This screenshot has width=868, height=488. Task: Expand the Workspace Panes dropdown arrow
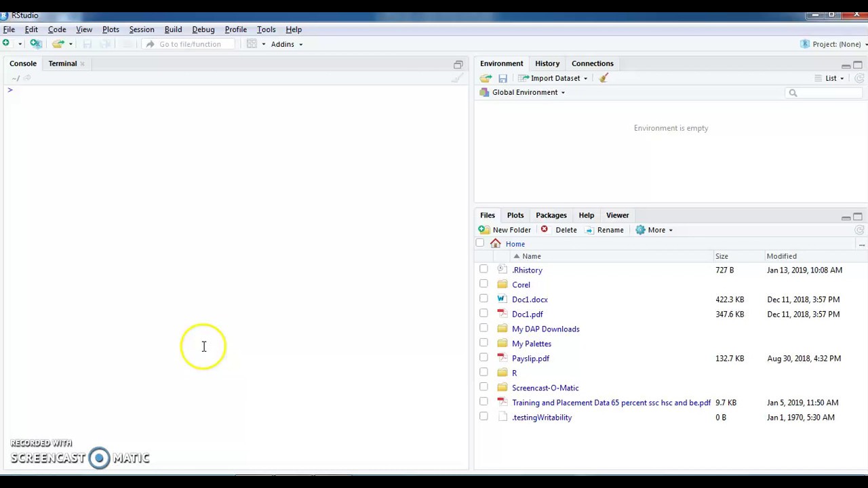point(263,44)
